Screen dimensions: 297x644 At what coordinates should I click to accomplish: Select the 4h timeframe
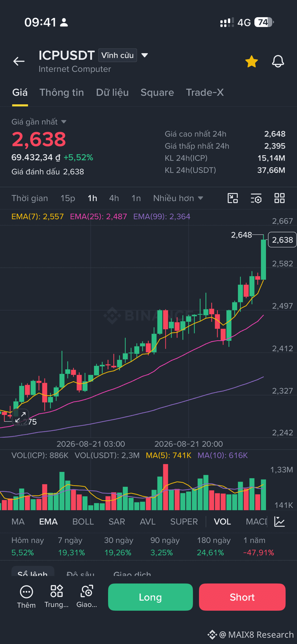pos(114,198)
